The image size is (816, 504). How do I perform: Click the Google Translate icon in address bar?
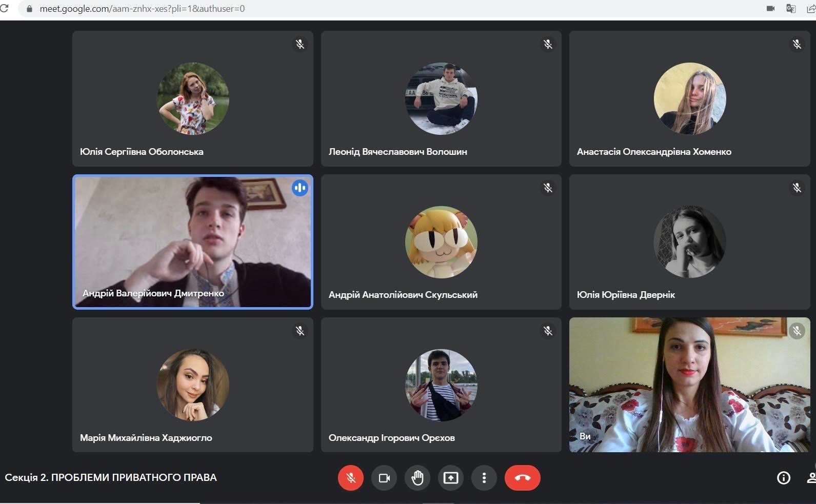[791, 9]
